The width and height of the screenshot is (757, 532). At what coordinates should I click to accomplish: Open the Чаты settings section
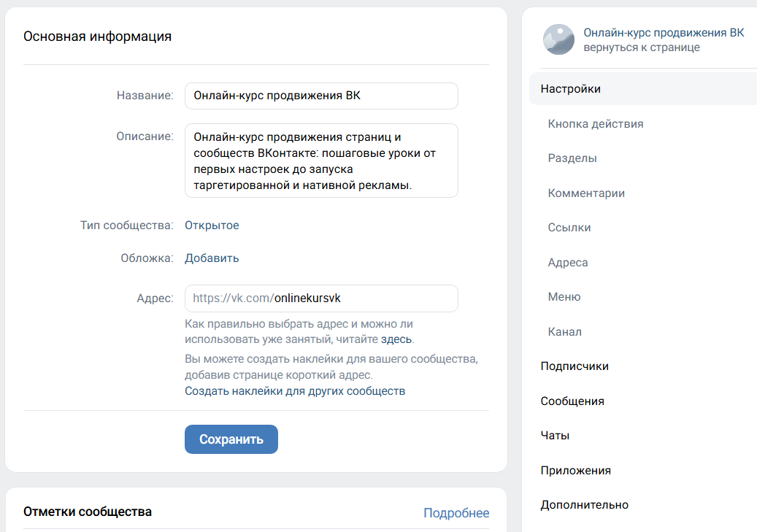555,435
